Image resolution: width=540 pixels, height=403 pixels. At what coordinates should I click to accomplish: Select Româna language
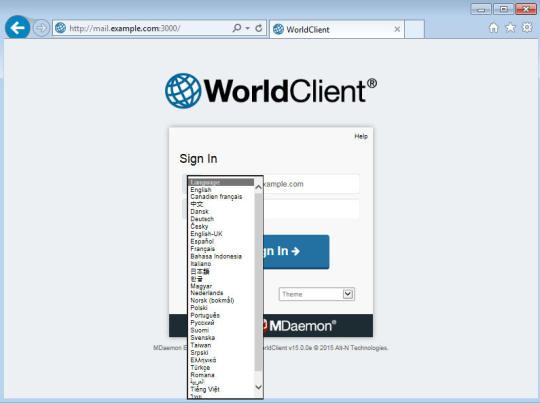click(x=202, y=375)
